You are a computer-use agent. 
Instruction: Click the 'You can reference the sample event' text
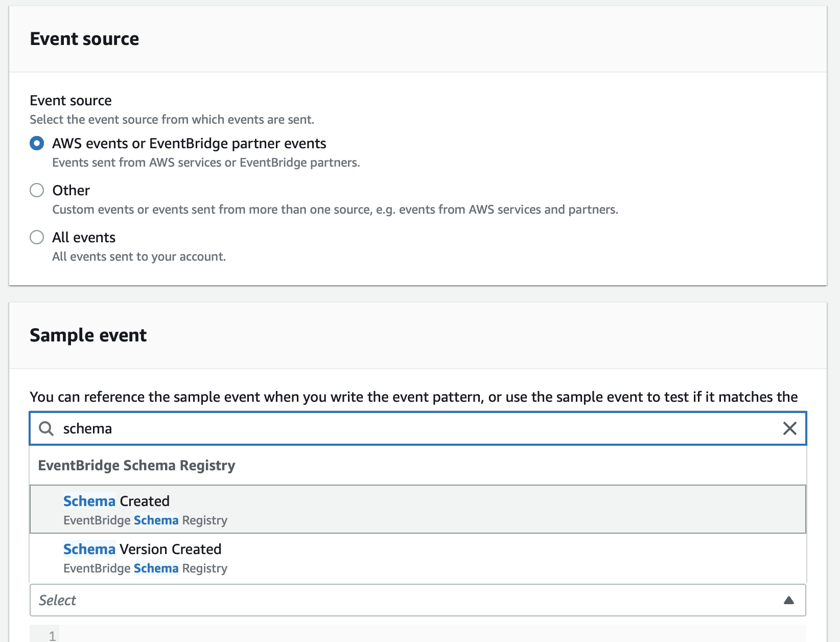pos(414,397)
